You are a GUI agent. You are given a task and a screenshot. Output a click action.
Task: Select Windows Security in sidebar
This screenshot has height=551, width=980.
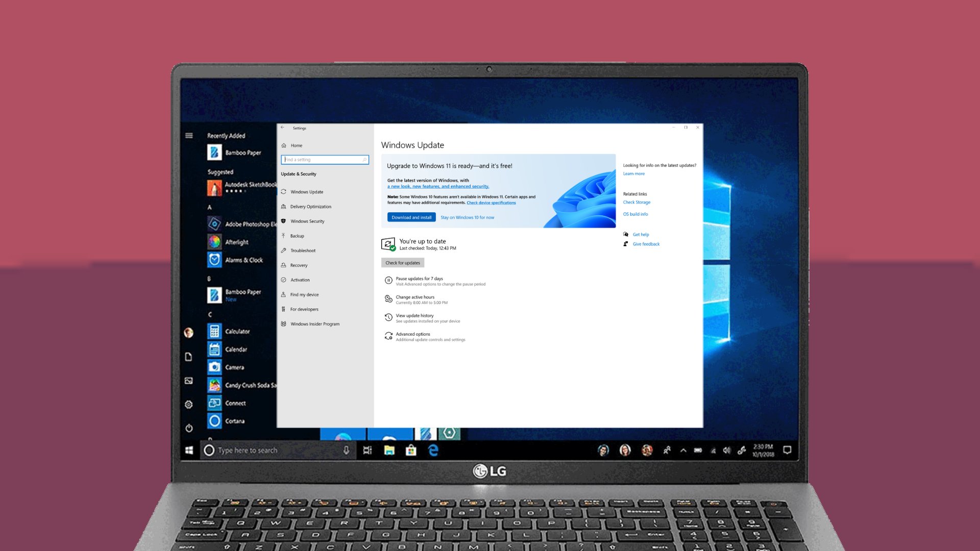(x=307, y=221)
